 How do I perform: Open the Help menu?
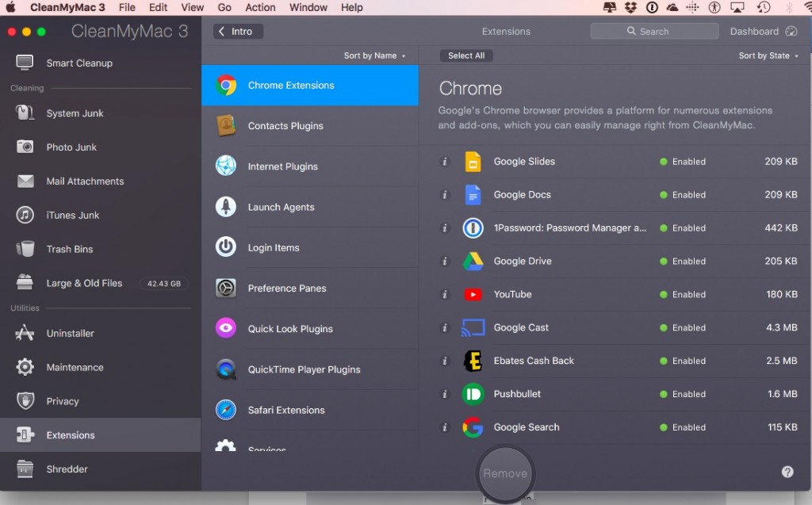pyautogui.click(x=351, y=7)
